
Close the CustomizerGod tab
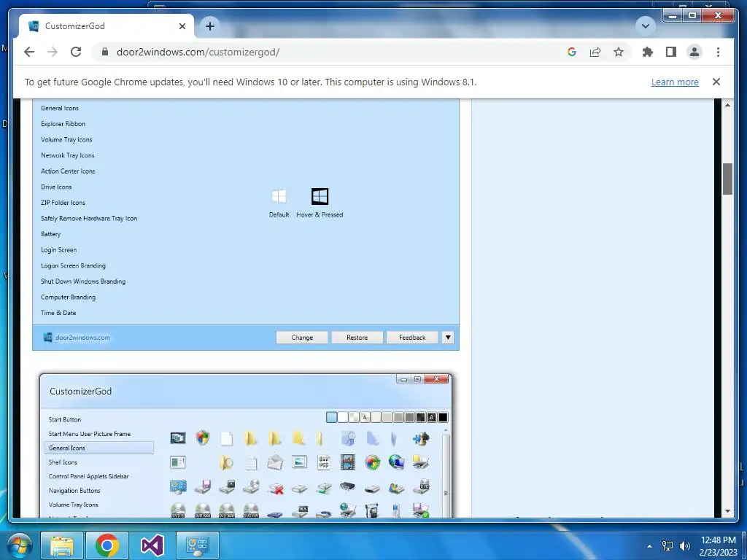(x=182, y=26)
